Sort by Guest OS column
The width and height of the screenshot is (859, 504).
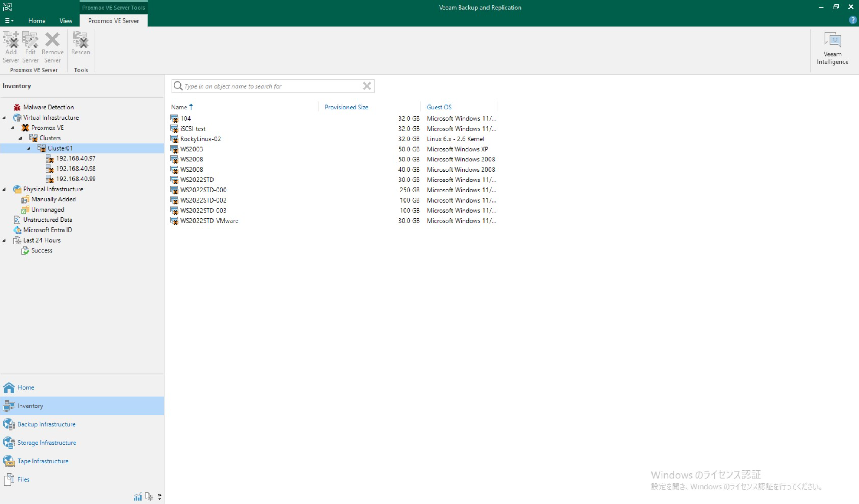tap(439, 107)
